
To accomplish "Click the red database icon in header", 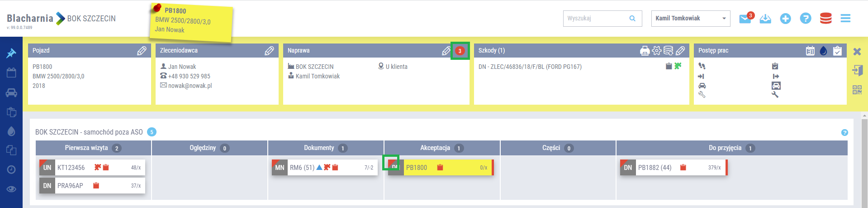I will tap(825, 19).
